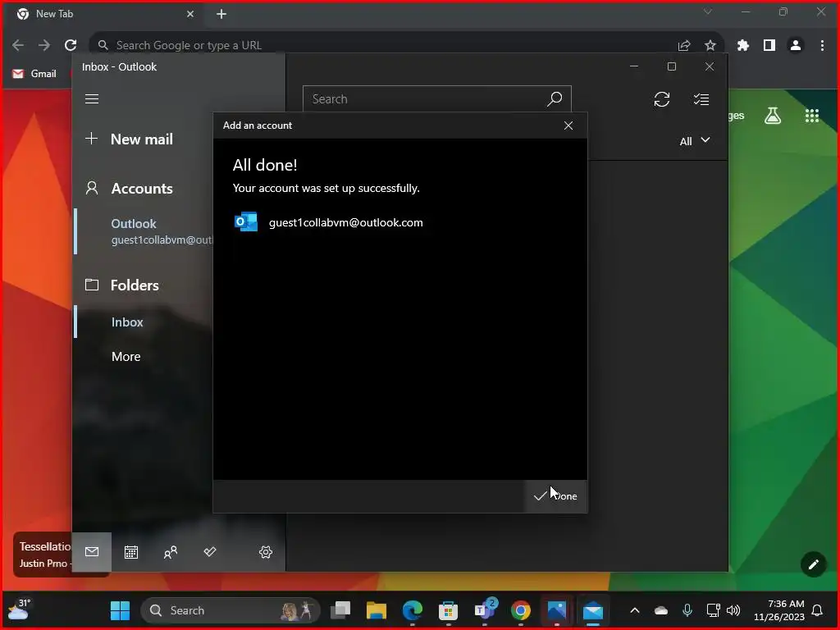Open Chrome profile avatar
840x630 pixels.
pyautogui.click(x=796, y=46)
